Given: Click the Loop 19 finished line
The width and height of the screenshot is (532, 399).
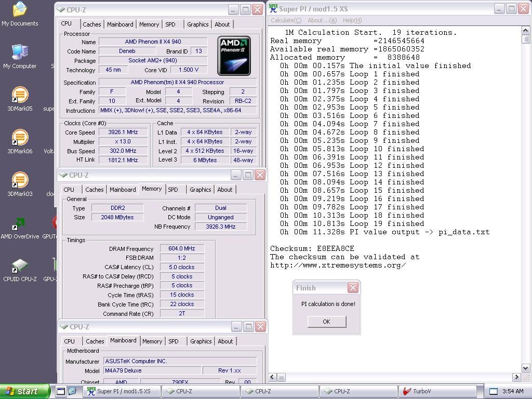Looking at the screenshot, I should click(x=352, y=223).
